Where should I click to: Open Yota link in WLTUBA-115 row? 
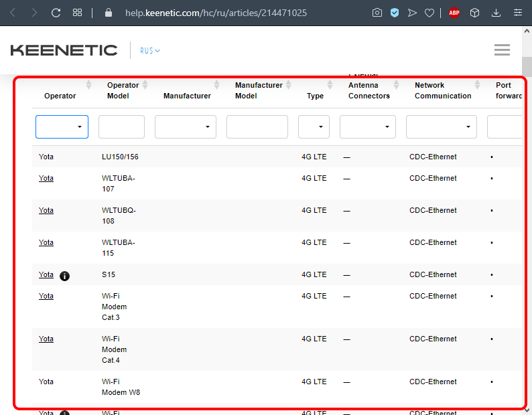point(46,243)
